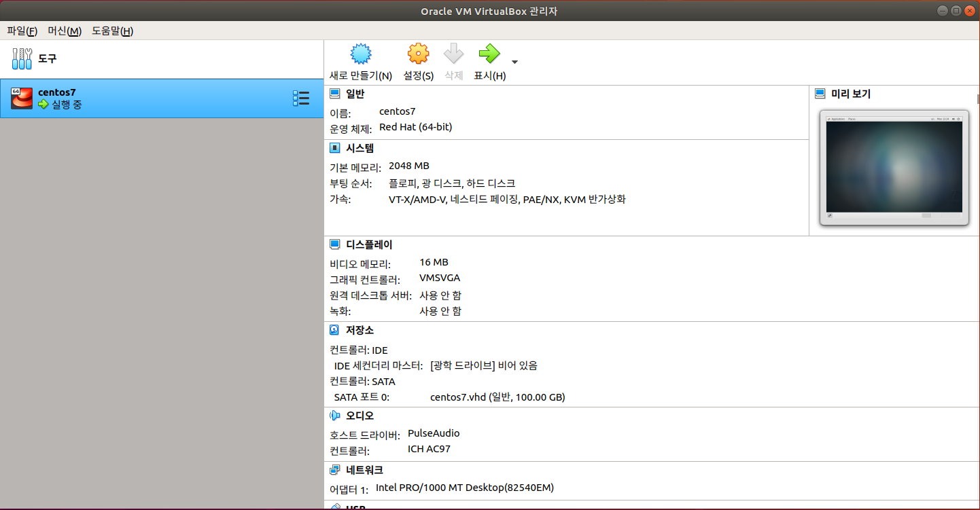The image size is (980, 510).
Task: Click the System (시스템) chip icon
Action: tap(334, 148)
